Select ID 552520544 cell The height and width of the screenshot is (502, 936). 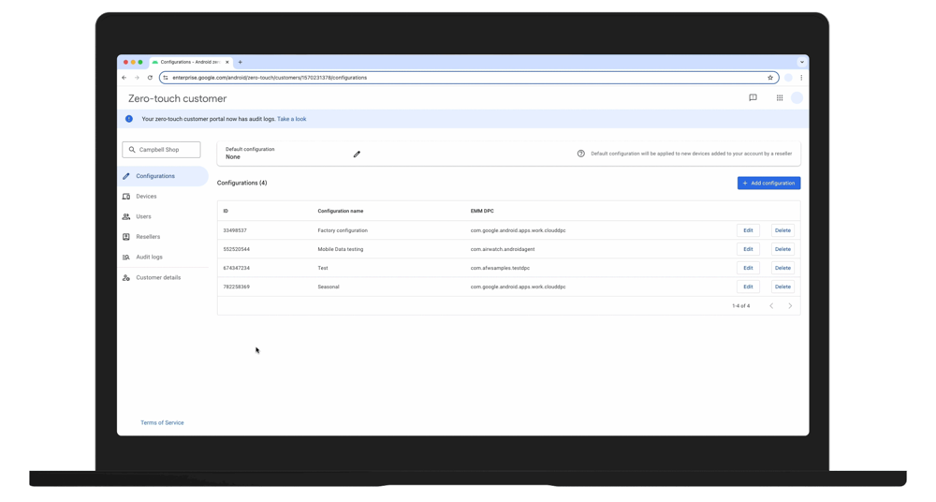tap(236, 249)
